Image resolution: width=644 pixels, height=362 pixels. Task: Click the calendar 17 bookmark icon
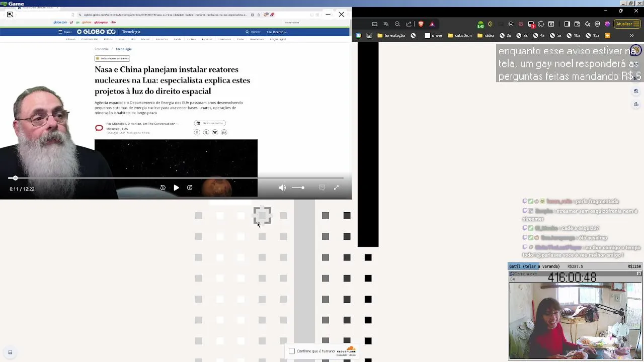(x=359, y=36)
